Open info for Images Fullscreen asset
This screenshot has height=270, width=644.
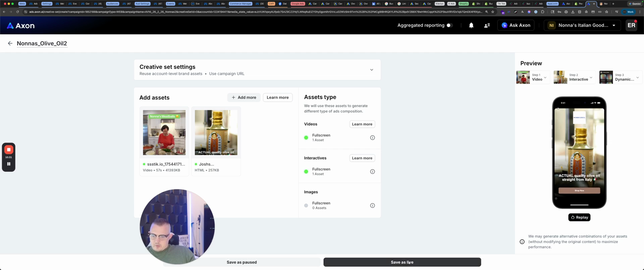point(372,206)
